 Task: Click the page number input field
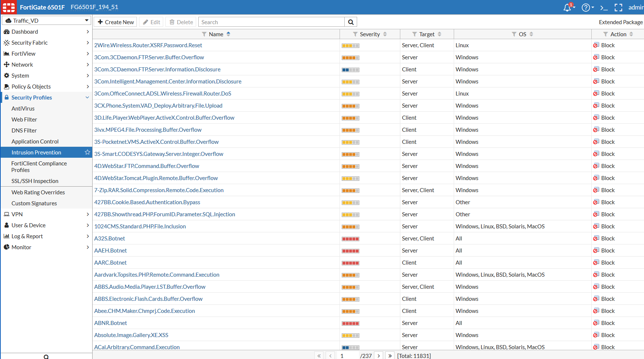click(348, 356)
